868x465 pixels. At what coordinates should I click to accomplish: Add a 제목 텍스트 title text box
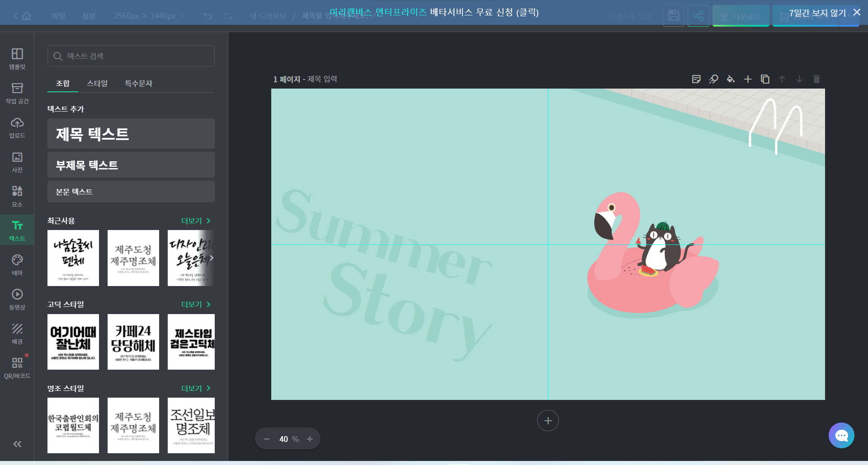click(131, 134)
